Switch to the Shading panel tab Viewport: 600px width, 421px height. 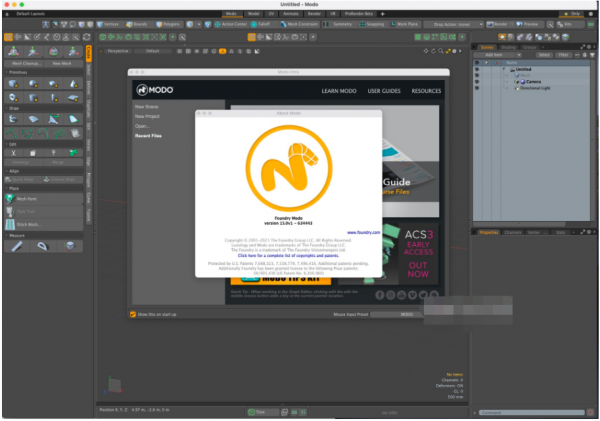[x=508, y=47]
